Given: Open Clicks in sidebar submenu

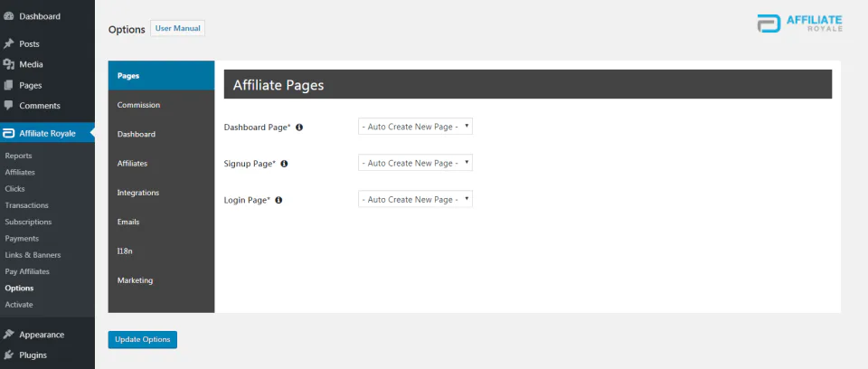Looking at the screenshot, I should pos(15,189).
